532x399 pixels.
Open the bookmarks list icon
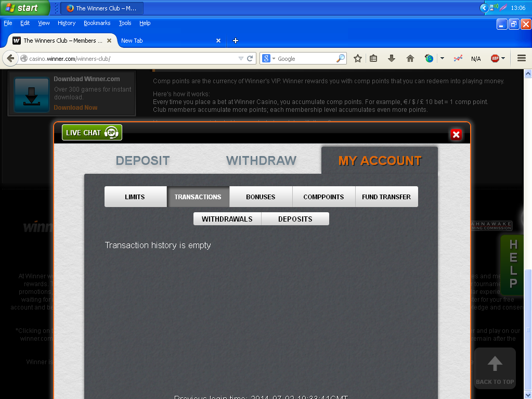click(373, 59)
